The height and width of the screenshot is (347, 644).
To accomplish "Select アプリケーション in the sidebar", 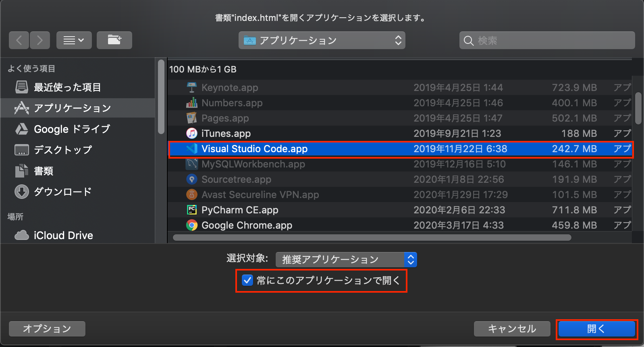I will tap(78, 108).
